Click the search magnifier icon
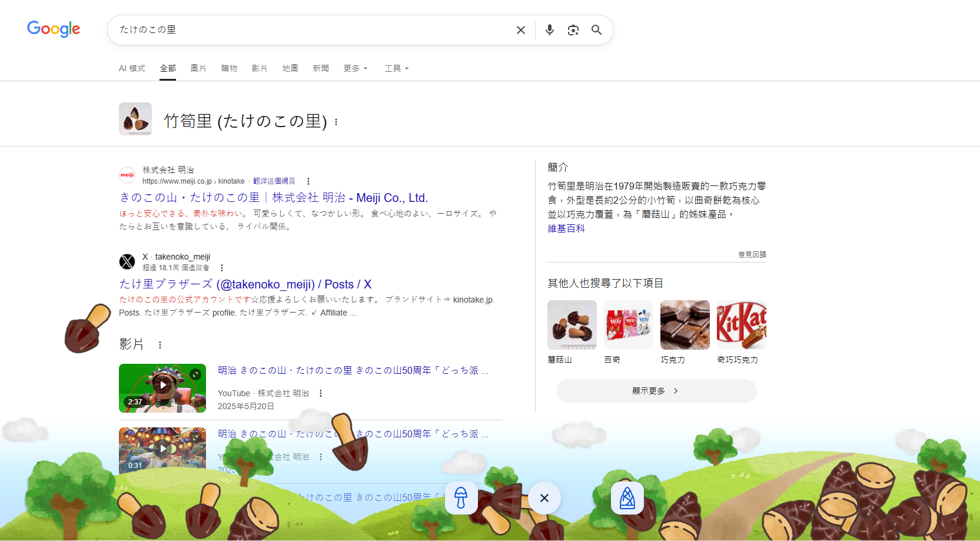980x541 pixels. pyautogui.click(x=597, y=29)
